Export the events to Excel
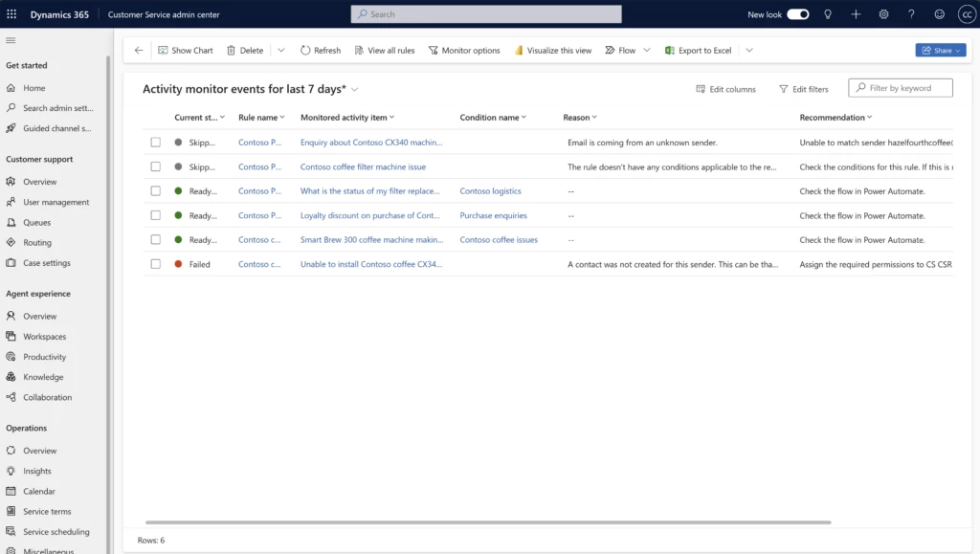Viewport: 980px width, 554px height. pos(698,50)
